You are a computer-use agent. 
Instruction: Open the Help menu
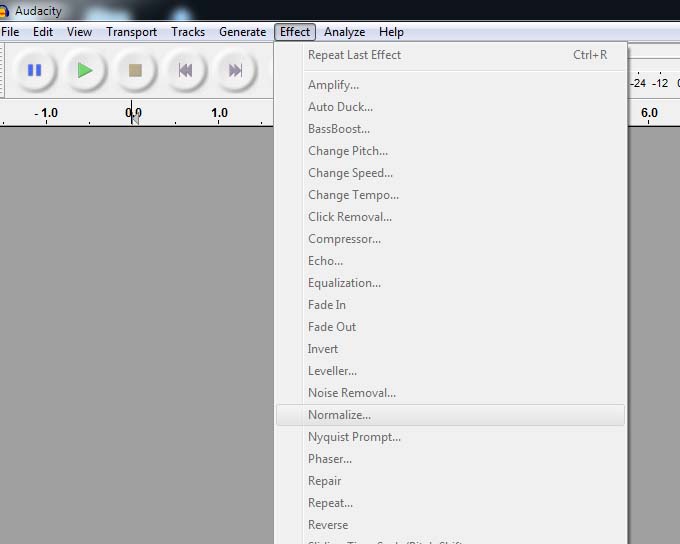tap(391, 32)
